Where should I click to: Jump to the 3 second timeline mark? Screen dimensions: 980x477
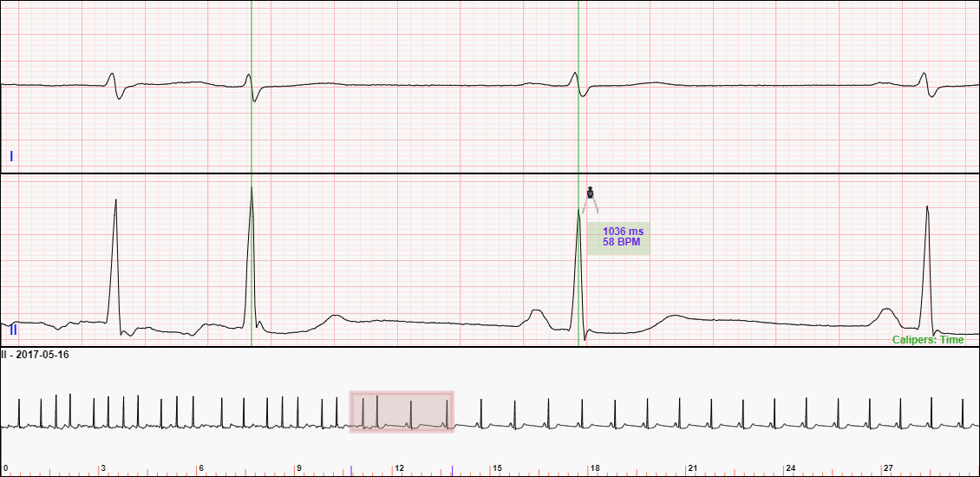pos(103,468)
